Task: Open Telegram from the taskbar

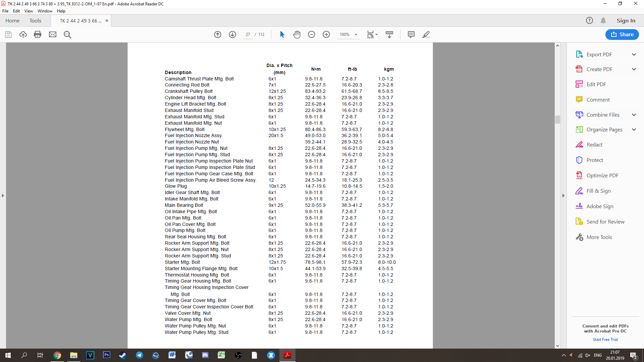Action: 139,355
